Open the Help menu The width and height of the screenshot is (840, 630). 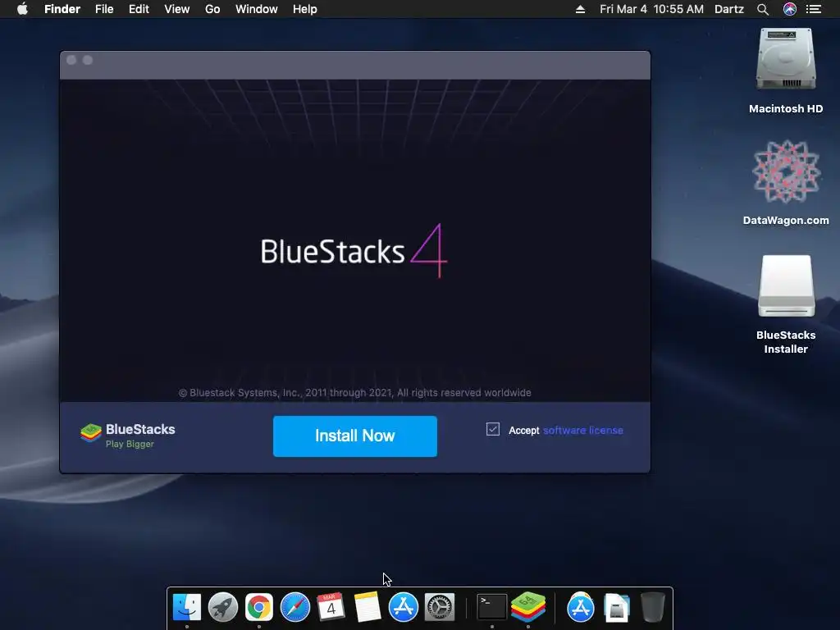pos(305,9)
